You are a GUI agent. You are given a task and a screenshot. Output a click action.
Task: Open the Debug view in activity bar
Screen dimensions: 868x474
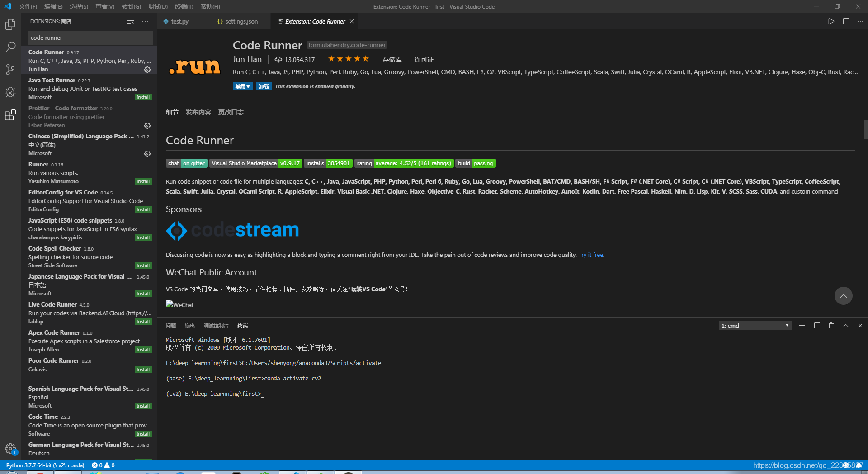pyautogui.click(x=10, y=92)
